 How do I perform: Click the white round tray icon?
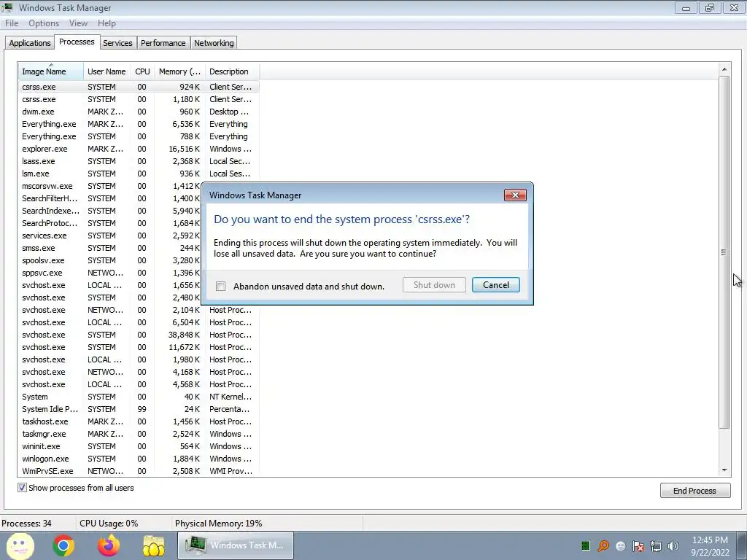tap(620, 546)
